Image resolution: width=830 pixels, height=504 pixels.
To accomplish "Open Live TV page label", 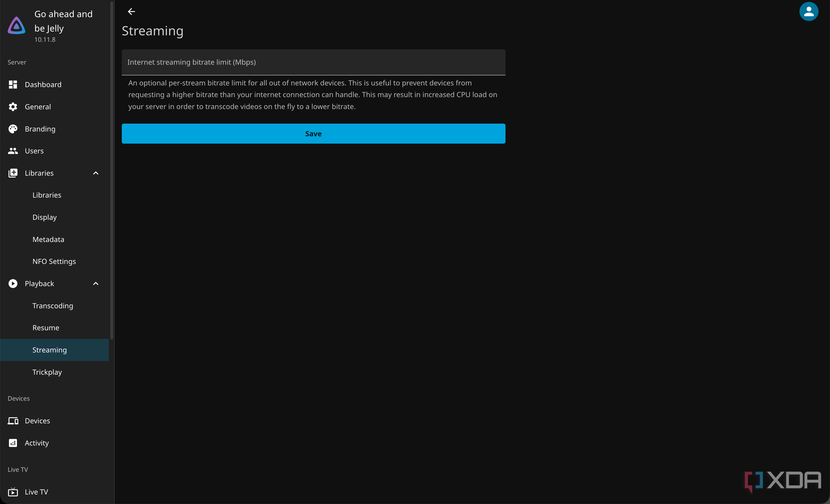I will point(36,492).
